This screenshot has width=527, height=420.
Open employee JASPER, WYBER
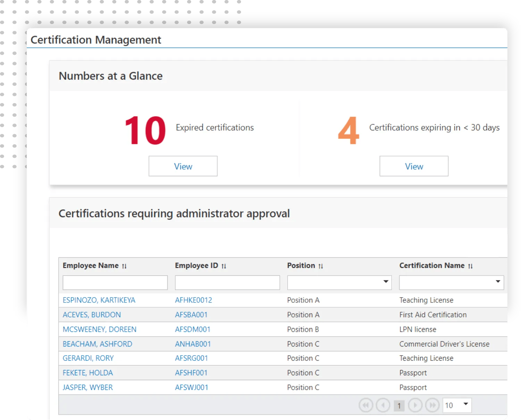[x=87, y=387]
